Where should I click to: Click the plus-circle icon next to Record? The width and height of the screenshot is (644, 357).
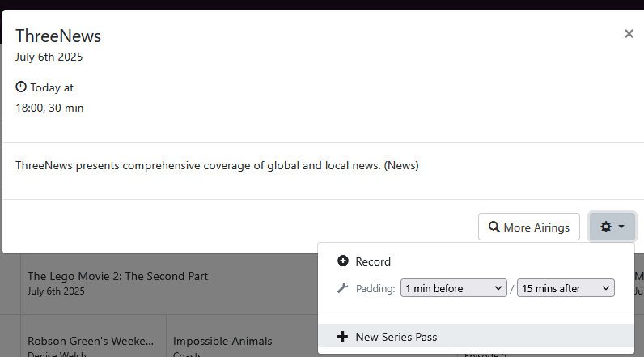point(343,261)
